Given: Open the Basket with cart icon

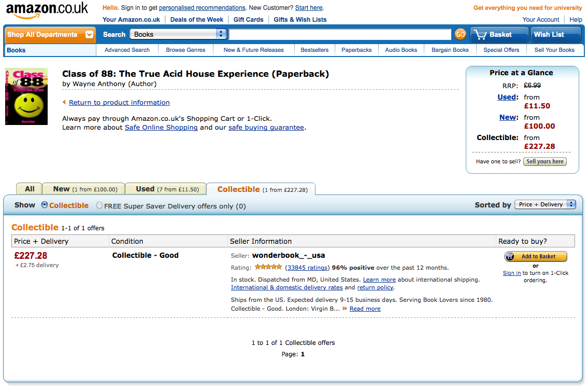Looking at the screenshot, I should point(499,35).
